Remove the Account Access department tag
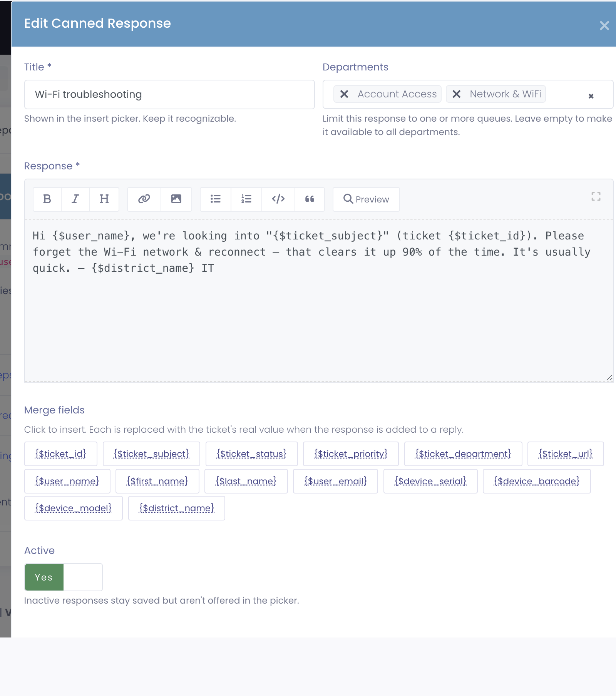This screenshot has height=696, width=616. (x=344, y=94)
